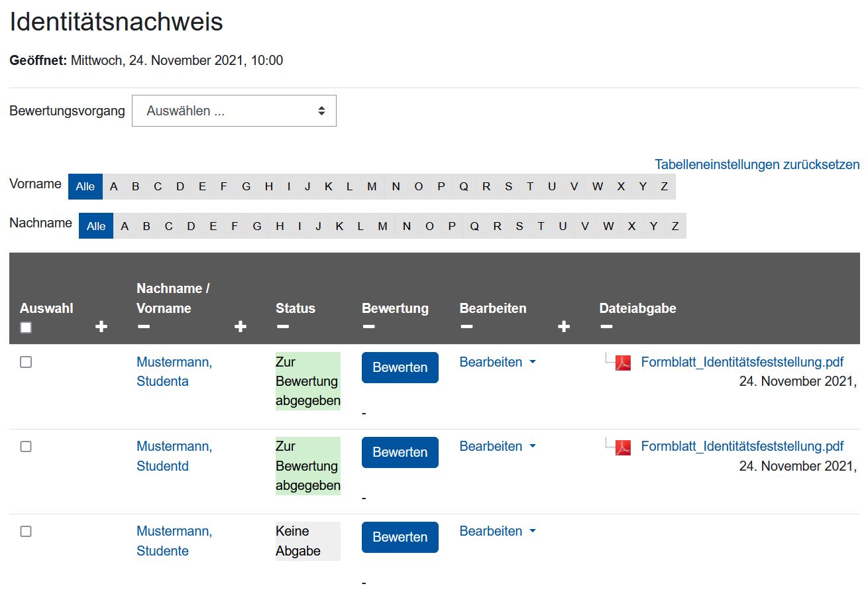868x594 pixels.
Task: Click Bewerten button for Studente
Action: click(x=400, y=537)
